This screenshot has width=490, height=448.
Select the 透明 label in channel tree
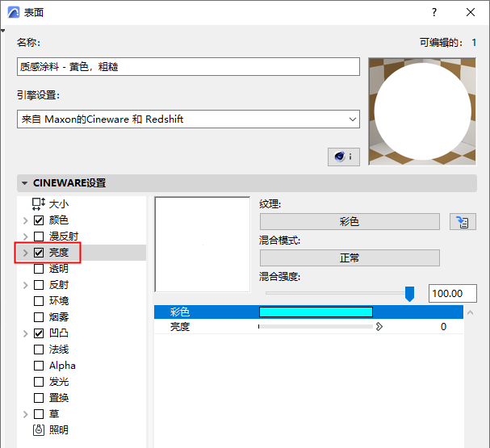coord(59,269)
